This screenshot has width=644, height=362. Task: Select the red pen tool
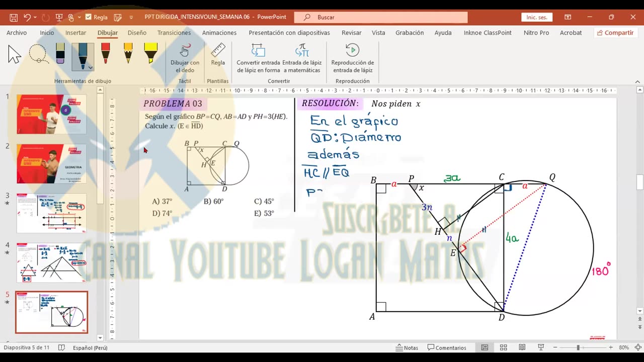point(105,54)
